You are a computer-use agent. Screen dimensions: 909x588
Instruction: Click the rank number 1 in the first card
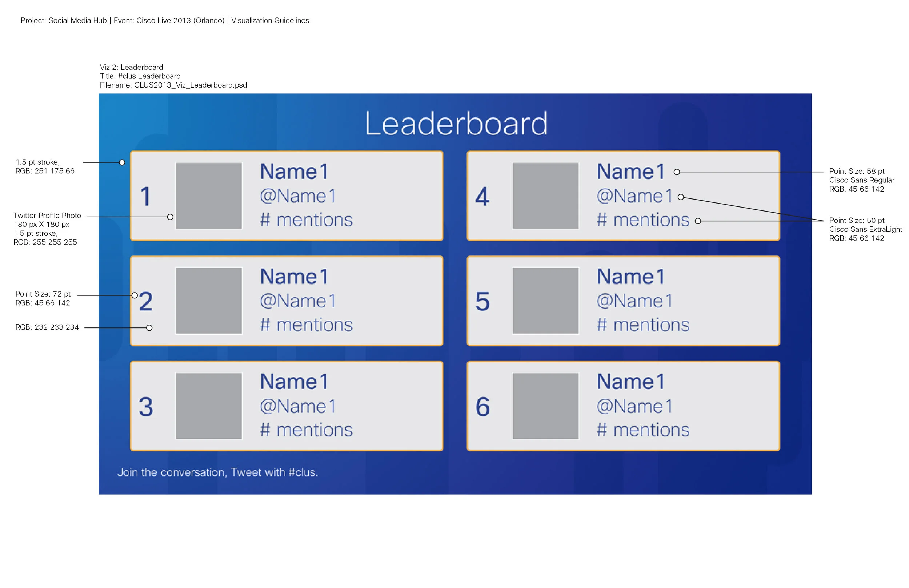[x=146, y=196]
